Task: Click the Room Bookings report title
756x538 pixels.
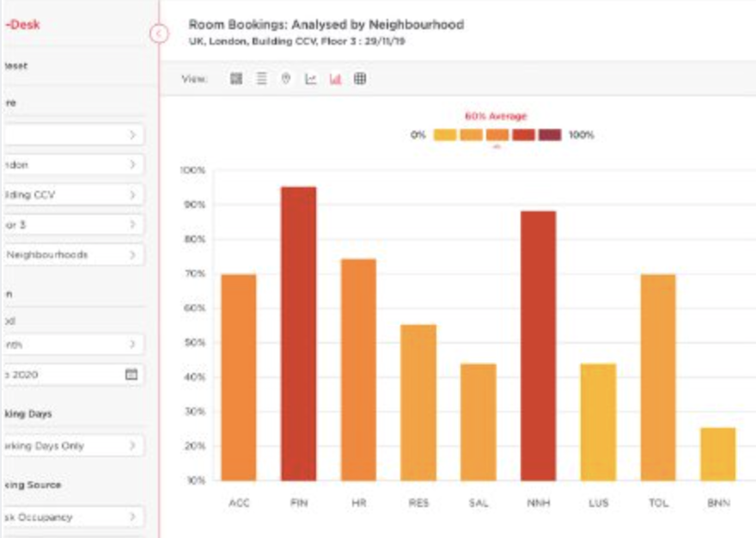Action: tap(326, 25)
